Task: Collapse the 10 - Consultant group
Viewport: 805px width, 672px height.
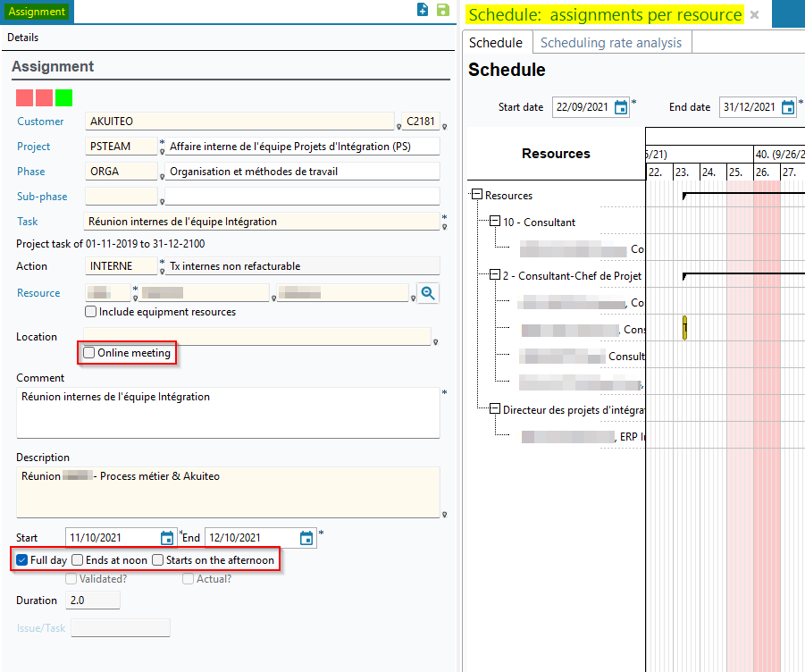Action: [494, 222]
